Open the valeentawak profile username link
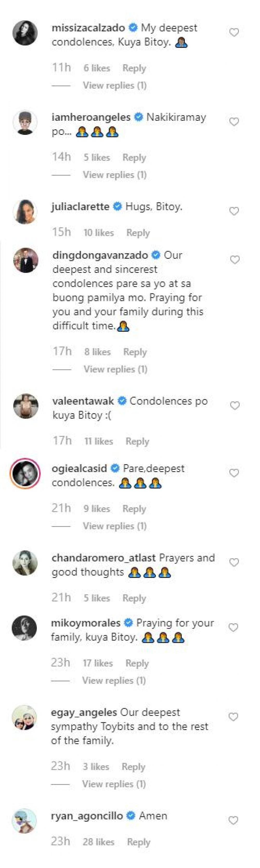 pos(83,401)
